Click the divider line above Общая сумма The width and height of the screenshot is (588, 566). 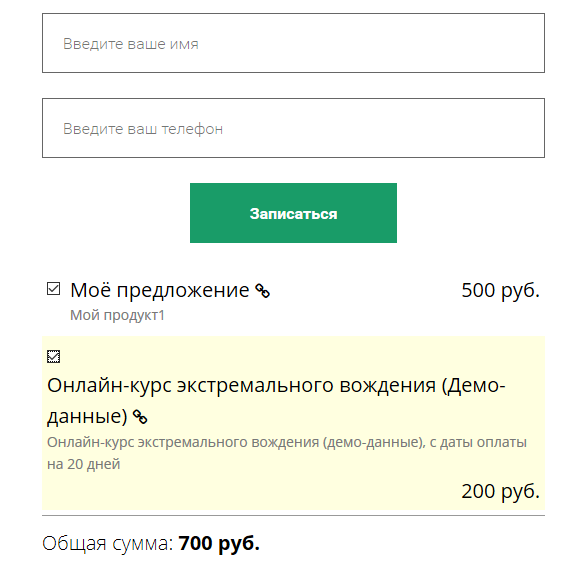coord(293,516)
